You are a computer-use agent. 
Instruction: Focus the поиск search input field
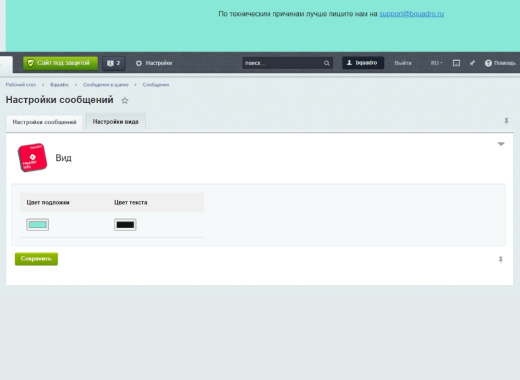coord(283,63)
